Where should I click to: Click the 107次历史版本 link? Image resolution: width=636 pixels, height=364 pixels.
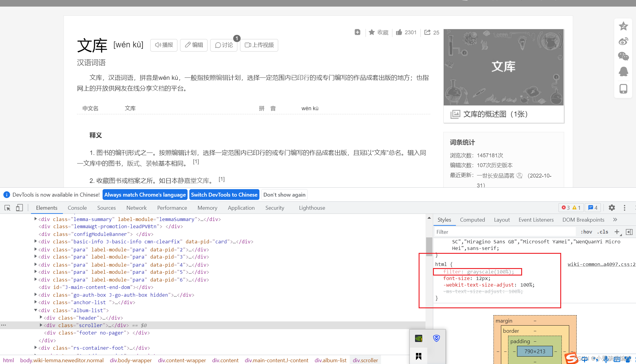(495, 165)
